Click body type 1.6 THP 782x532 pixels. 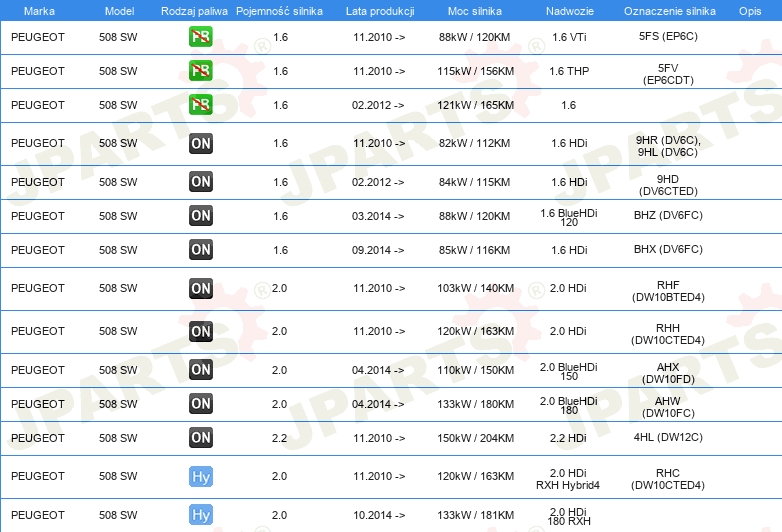coord(569,71)
